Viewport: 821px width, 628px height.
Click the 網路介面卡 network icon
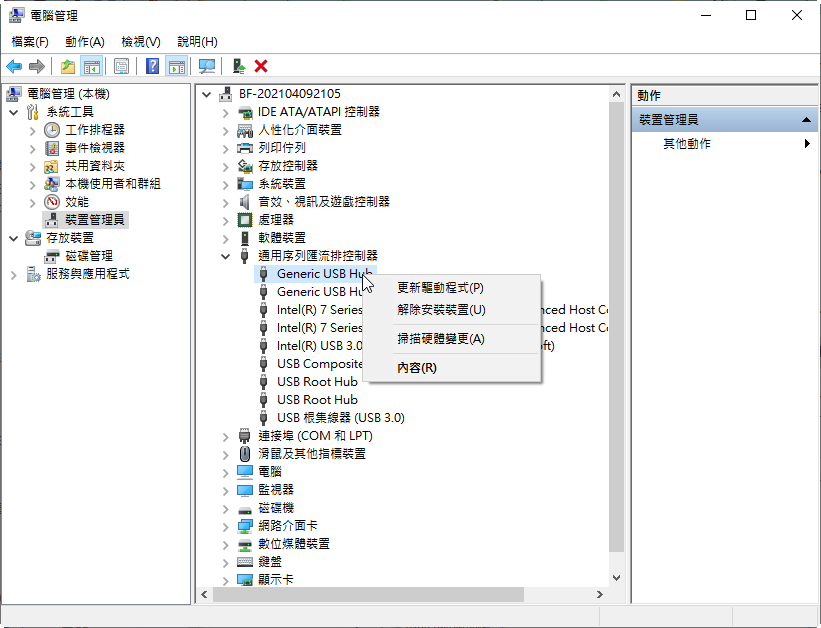[245, 526]
